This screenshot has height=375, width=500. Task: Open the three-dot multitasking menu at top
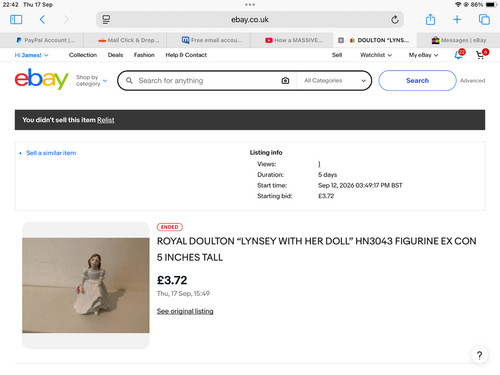250,5
